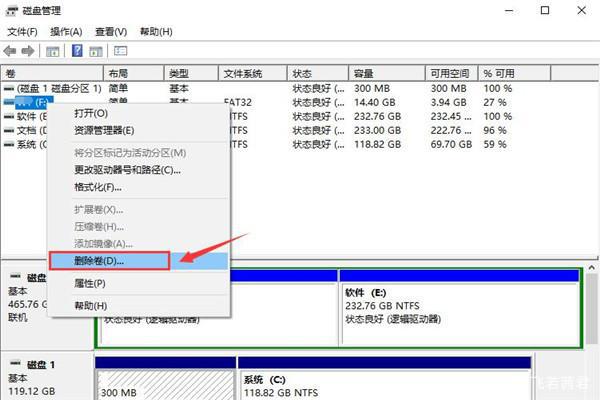600x400 pixels.
Task: Click the 59 % available cell
Action: click(495, 145)
